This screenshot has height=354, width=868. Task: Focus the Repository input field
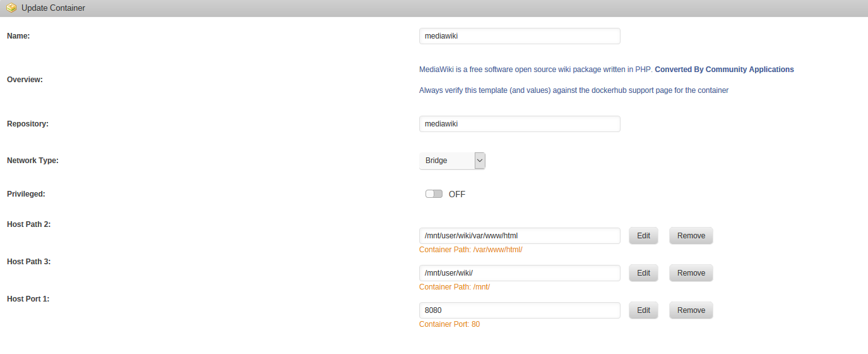tap(520, 124)
